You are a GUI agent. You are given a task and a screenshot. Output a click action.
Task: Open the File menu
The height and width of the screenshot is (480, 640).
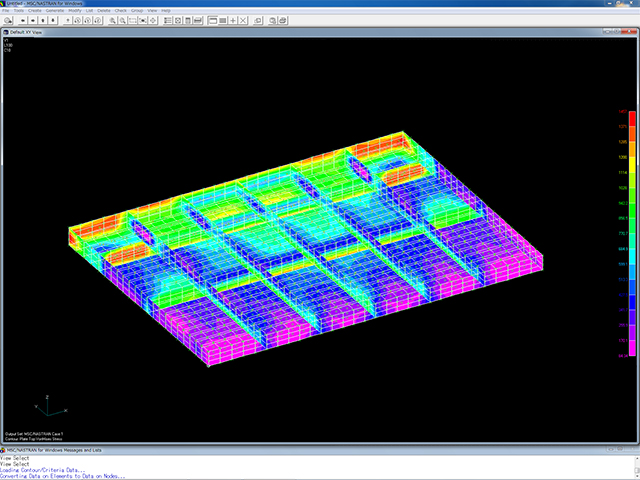pyautogui.click(x=7, y=10)
